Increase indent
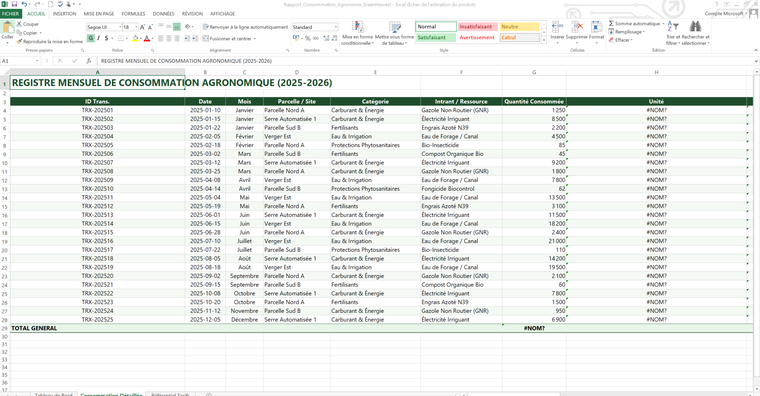Screen dimensions: 760x396 coord(194,38)
